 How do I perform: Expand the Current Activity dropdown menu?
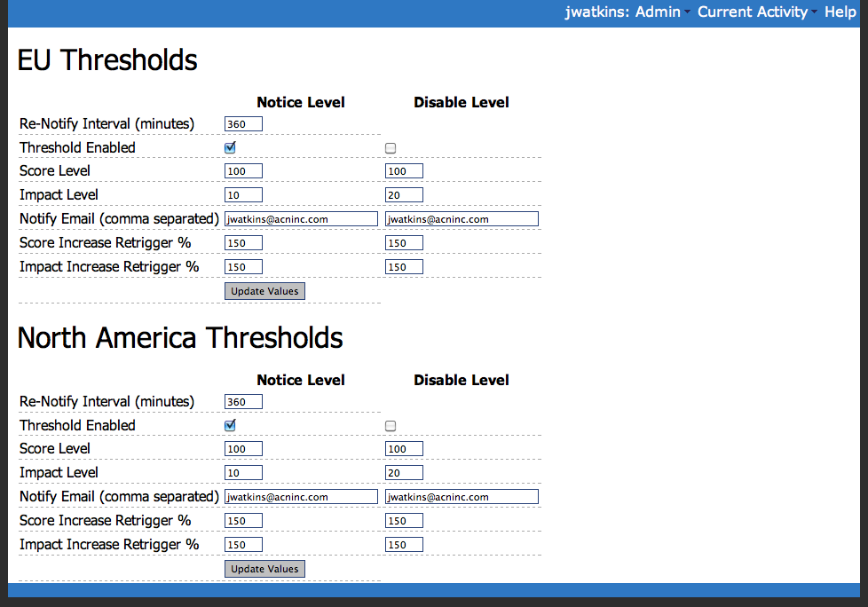click(x=757, y=12)
